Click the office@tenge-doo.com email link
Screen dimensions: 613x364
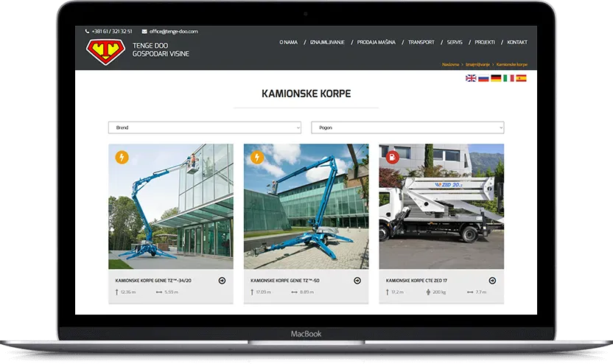[174, 31]
